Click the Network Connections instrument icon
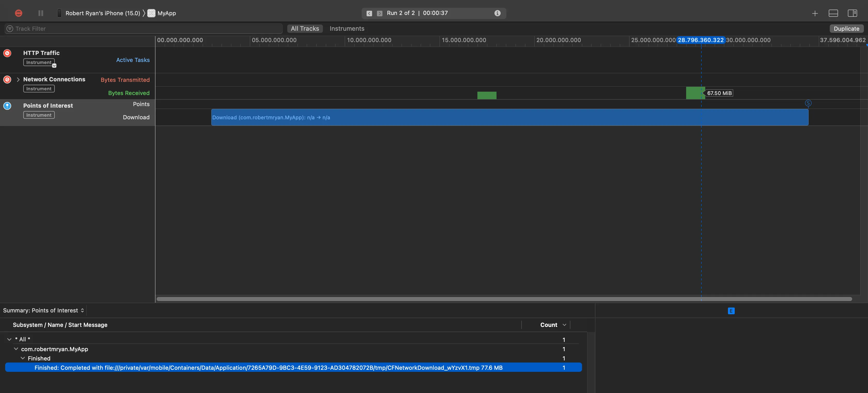The image size is (868, 393). (7, 80)
